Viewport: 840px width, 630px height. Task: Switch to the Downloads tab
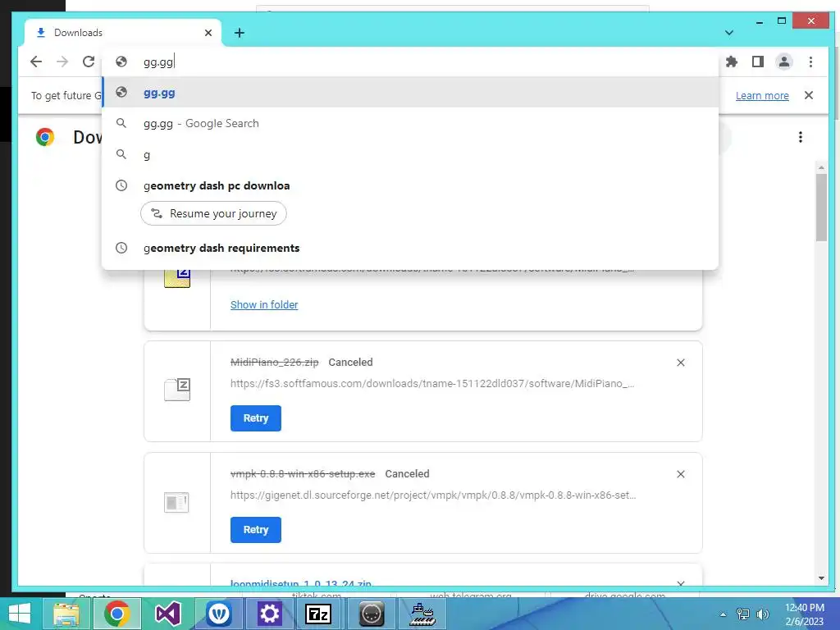[x=123, y=33]
